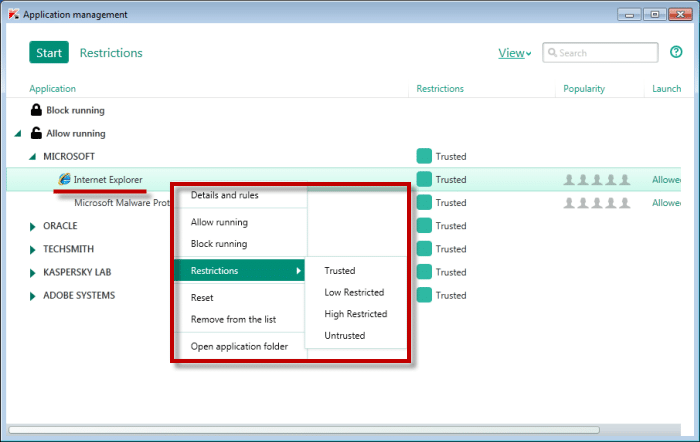Click Trusted status square for ADOBE SYSTEMS
This screenshot has width=700, height=442.
(x=424, y=295)
